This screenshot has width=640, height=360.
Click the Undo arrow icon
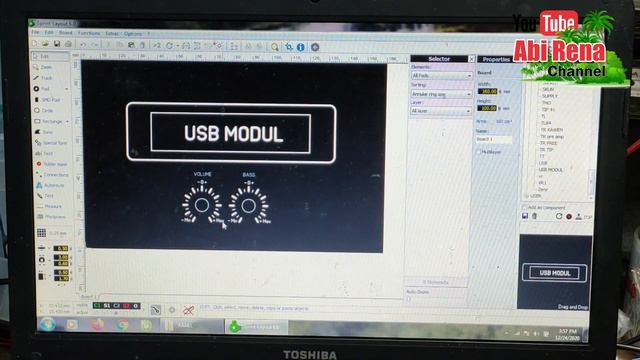83,44
